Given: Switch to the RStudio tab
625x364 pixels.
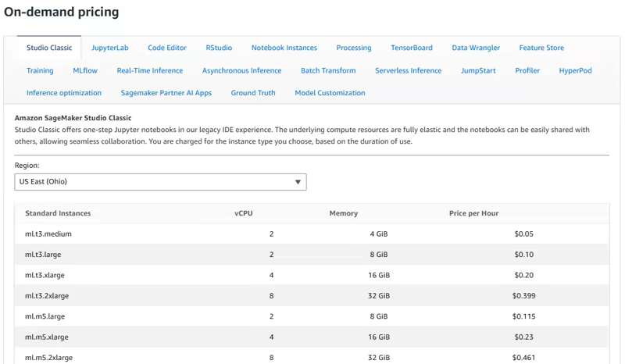Looking at the screenshot, I should point(219,48).
